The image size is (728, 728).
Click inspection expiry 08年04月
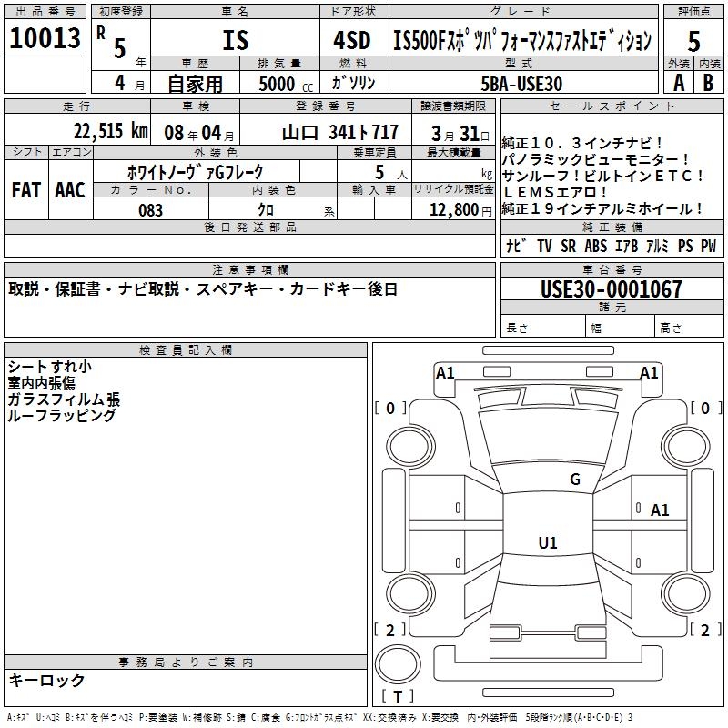pos(199,133)
